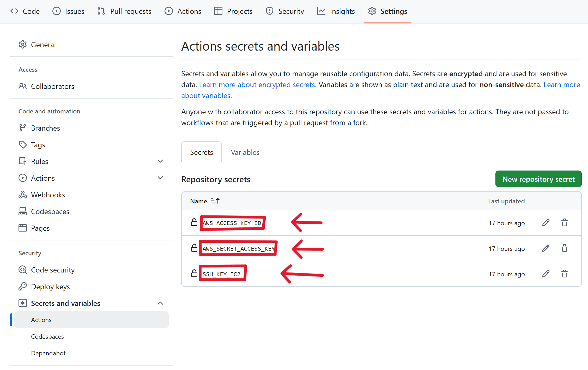Screen dimensions: 588x370
Task: Switch to the Variables tab
Action: tap(245, 152)
